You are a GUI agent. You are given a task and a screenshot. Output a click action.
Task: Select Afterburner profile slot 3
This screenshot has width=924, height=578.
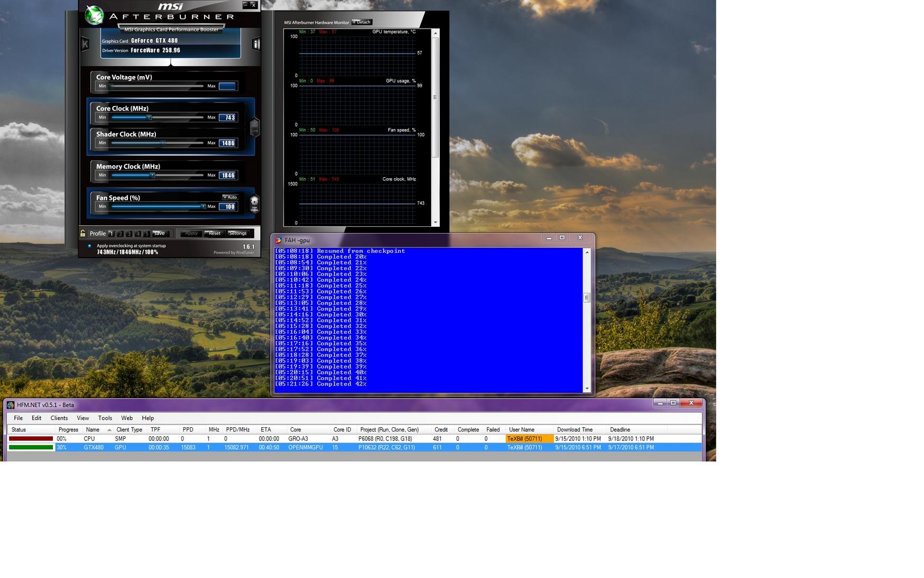coord(129,233)
